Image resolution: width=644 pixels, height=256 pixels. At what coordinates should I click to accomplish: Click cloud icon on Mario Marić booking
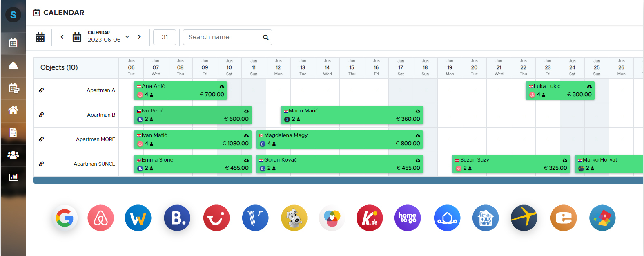click(x=418, y=111)
